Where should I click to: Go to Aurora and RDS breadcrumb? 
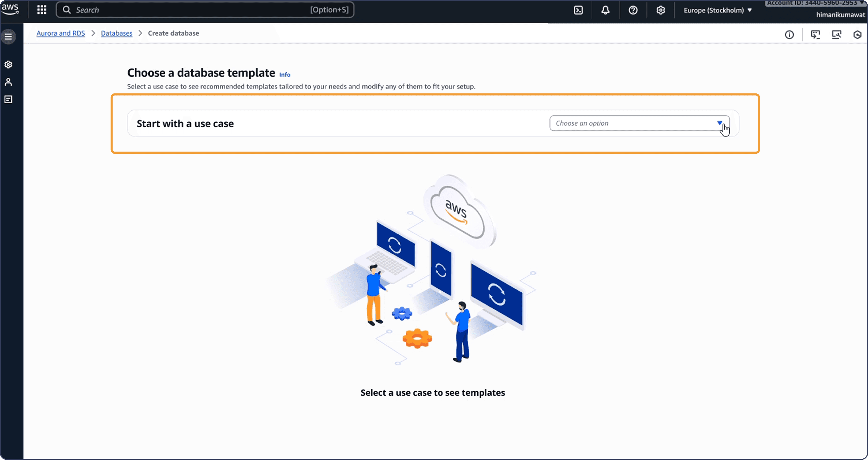pyautogui.click(x=61, y=33)
